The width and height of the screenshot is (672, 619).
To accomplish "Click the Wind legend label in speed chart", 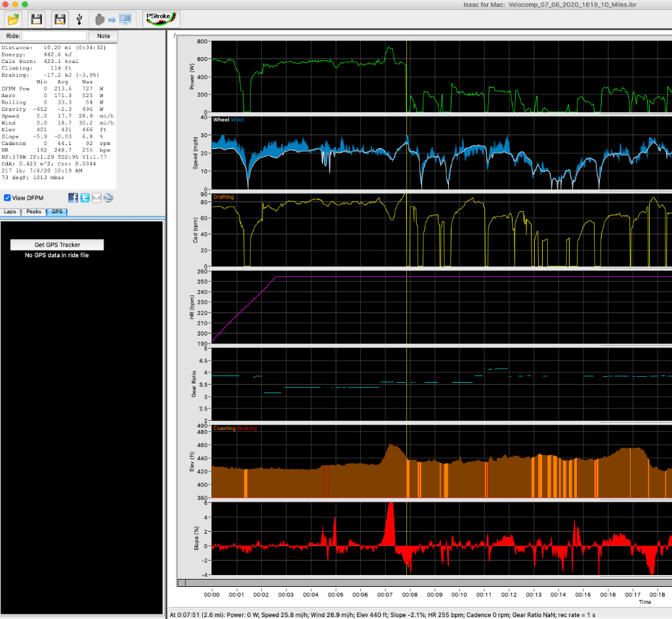I will (238, 120).
